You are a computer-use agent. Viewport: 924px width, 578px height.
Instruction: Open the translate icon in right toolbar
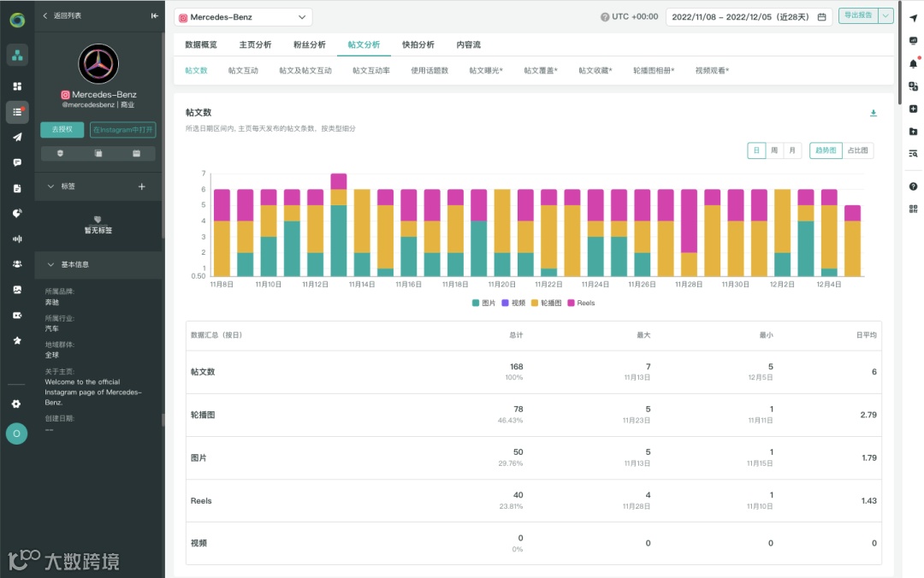[913, 86]
